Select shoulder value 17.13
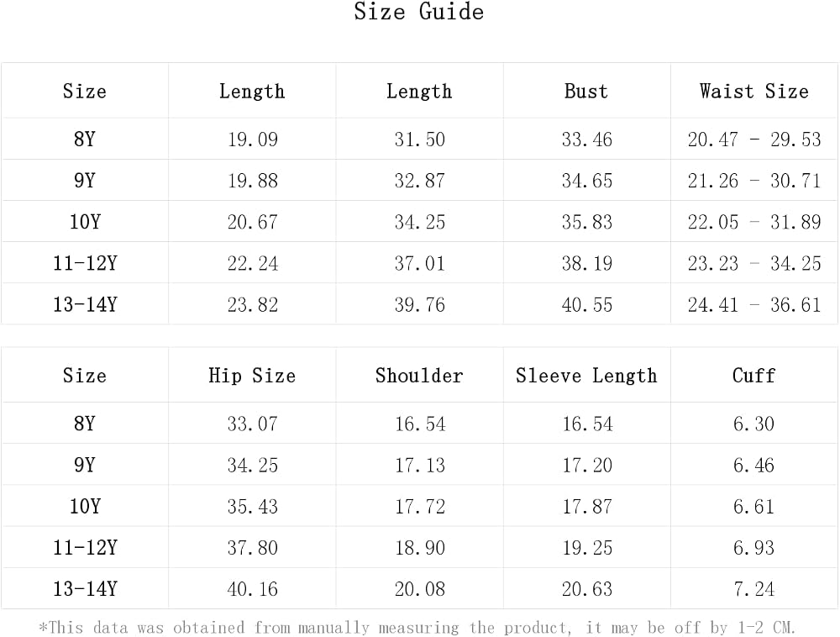 (x=419, y=465)
